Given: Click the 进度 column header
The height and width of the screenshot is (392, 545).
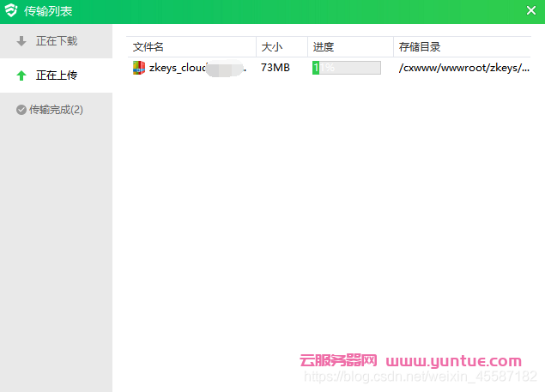Looking at the screenshot, I should click(324, 47).
